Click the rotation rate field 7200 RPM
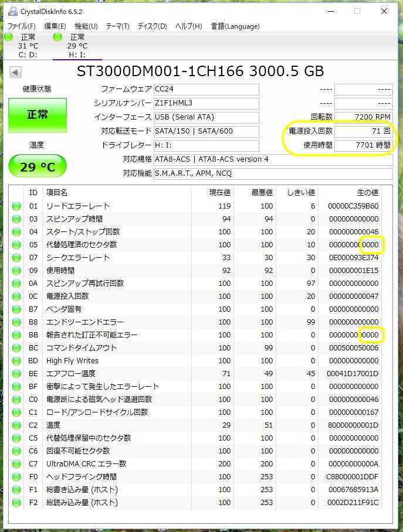The image size is (403, 532). (364, 117)
